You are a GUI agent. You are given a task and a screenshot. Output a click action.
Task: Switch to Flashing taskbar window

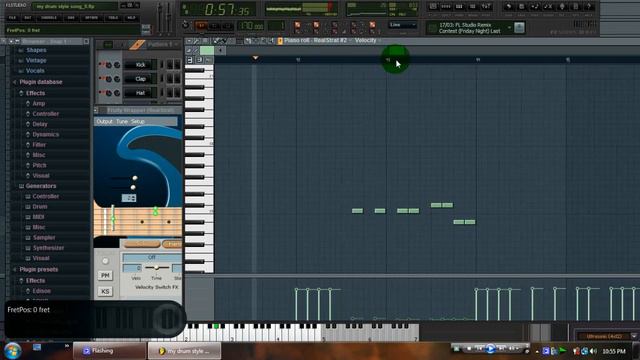click(x=109, y=351)
